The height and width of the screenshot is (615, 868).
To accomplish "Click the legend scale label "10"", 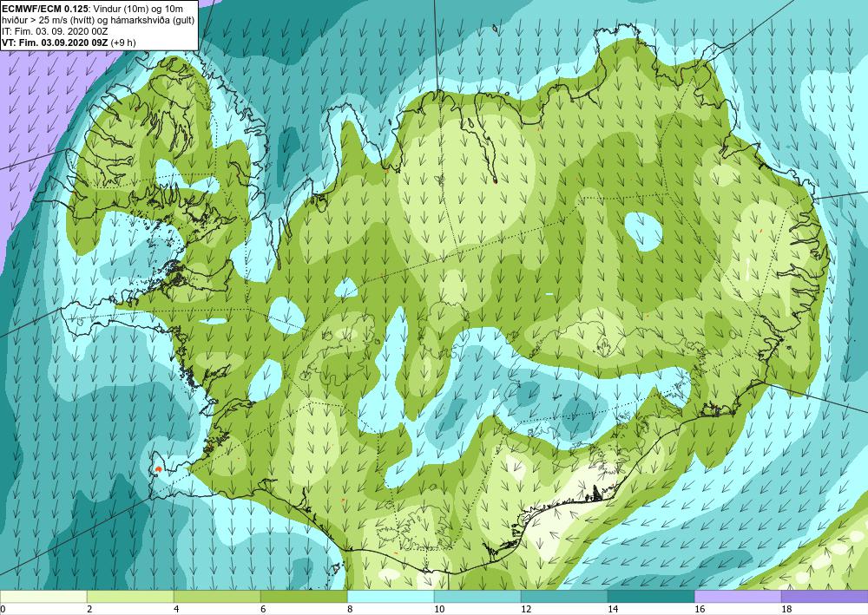I will pyautogui.click(x=439, y=609).
